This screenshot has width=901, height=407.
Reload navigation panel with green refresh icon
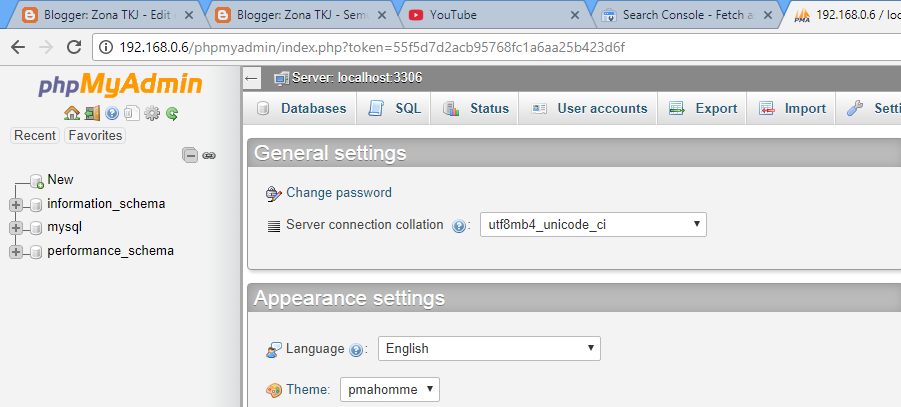pos(172,114)
